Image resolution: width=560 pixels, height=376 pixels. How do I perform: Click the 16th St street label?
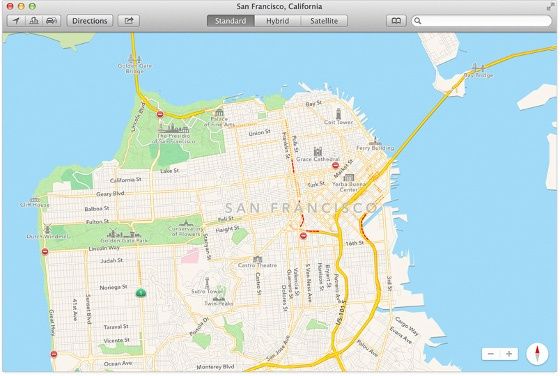pyautogui.click(x=354, y=243)
